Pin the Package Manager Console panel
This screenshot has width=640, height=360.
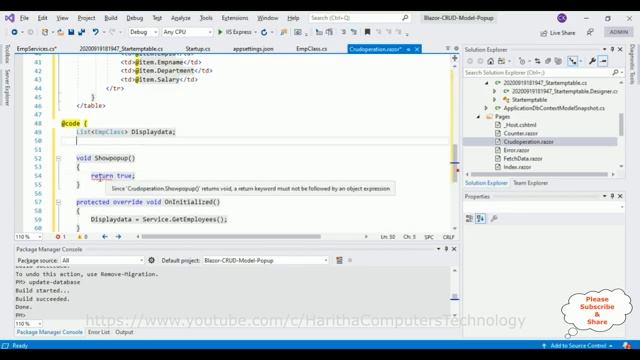point(446,249)
